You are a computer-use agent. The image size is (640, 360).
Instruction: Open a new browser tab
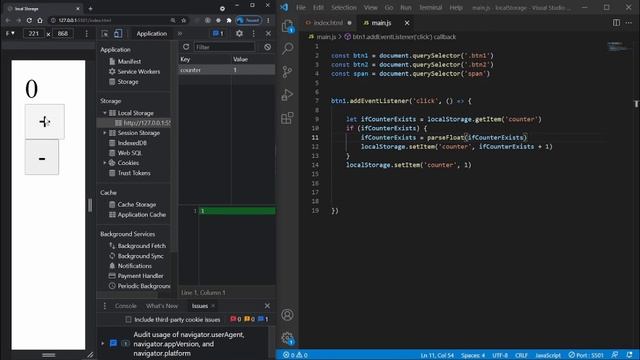(90, 8)
